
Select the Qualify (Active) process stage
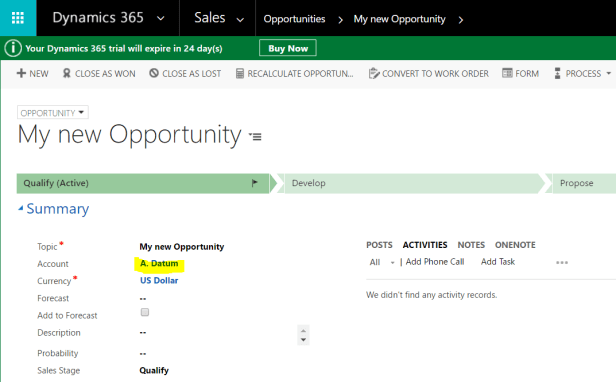(143, 183)
